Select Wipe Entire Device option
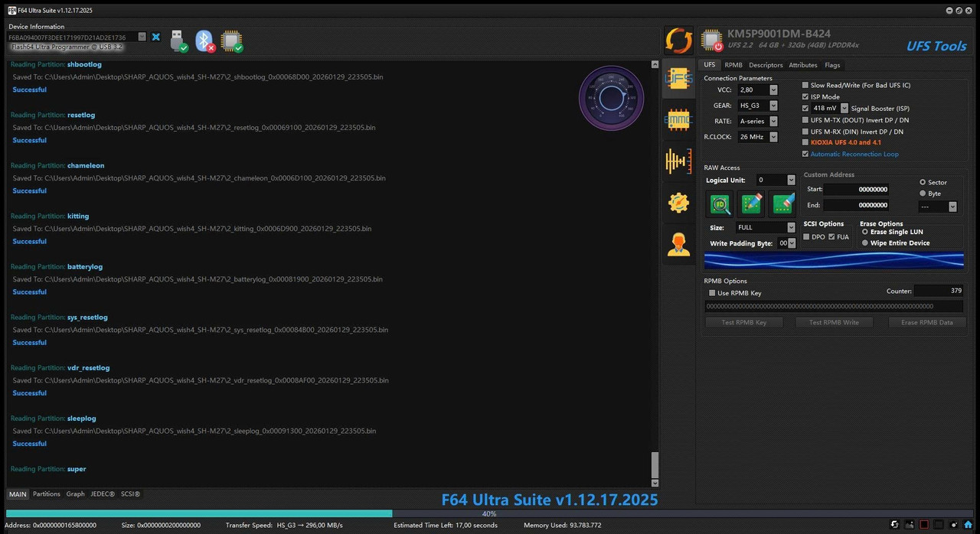This screenshot has width=980, height=534. coord(865,243)
